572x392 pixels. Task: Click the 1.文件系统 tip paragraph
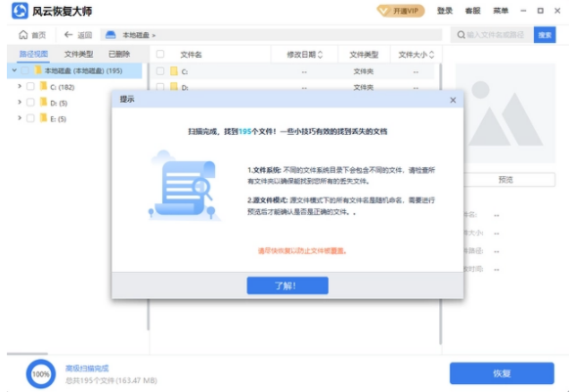coord(341,175)
